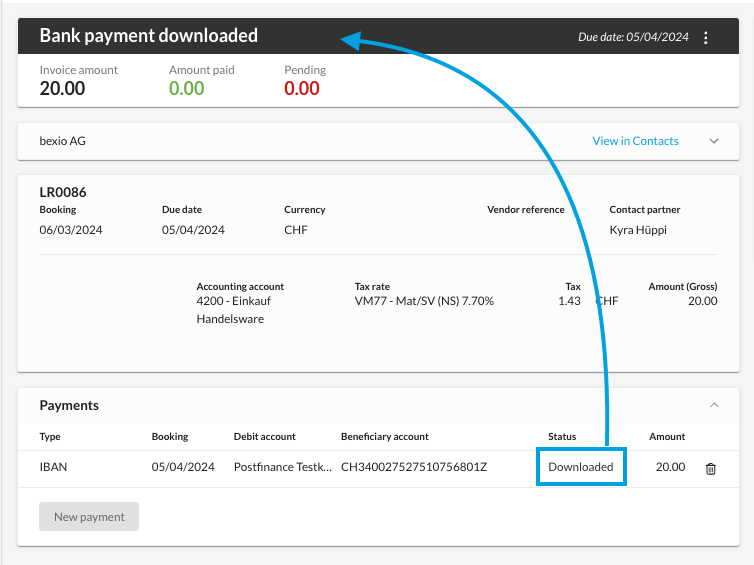Image resolution: width=754 pixels, height=565 pixels.
Task: Click the Amount column header in Payments
Action: point(667,437)
